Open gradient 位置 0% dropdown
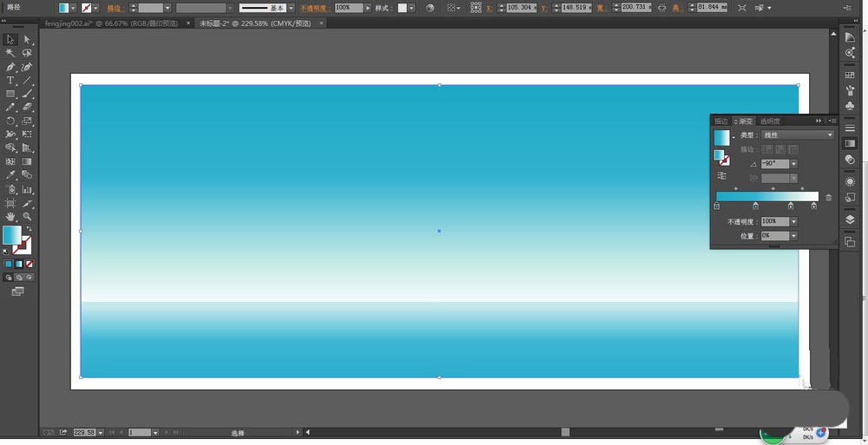 (794, 236)
